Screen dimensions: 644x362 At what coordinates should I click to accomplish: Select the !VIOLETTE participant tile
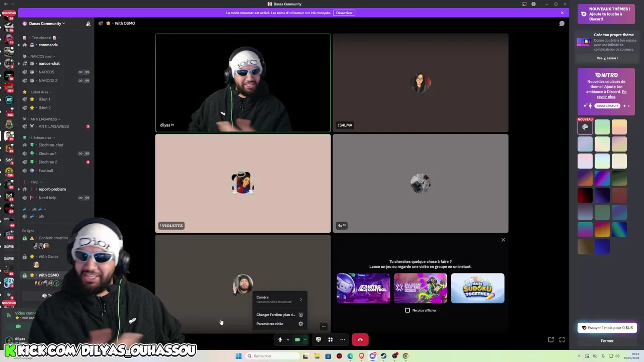pyautogui.click(x=243, y=184)
